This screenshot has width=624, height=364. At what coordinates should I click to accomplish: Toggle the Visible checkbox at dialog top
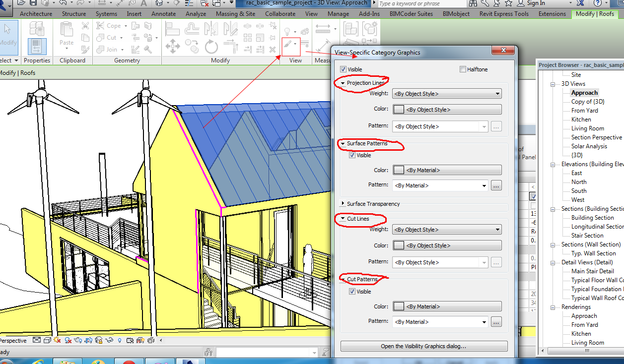[343, 69]
